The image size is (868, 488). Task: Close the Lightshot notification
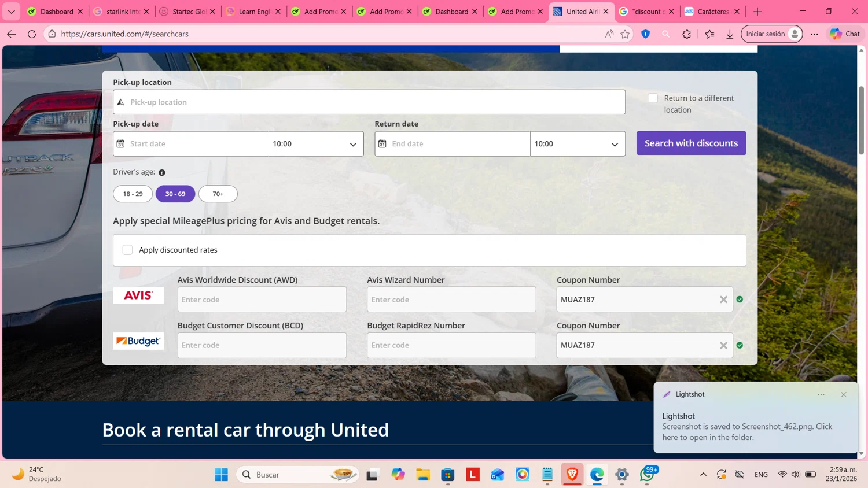pos(844,394)
